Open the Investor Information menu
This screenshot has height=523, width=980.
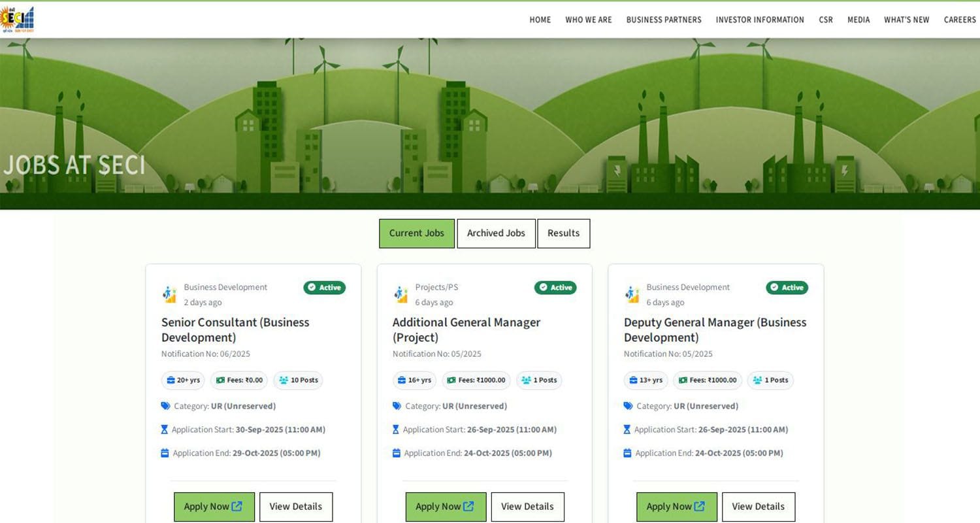point(760,20)
